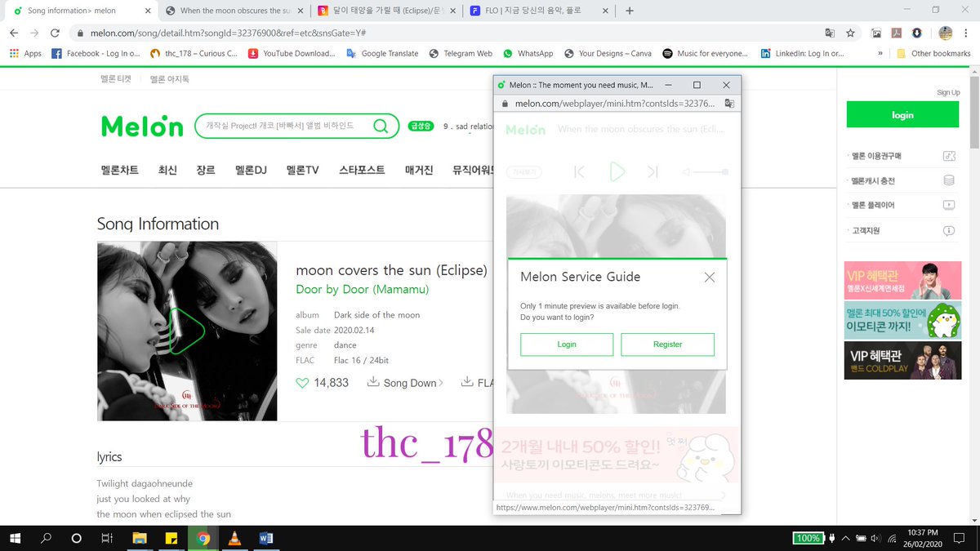
Task: Bookmark this page with the star icon
Action: pos(850,33)
